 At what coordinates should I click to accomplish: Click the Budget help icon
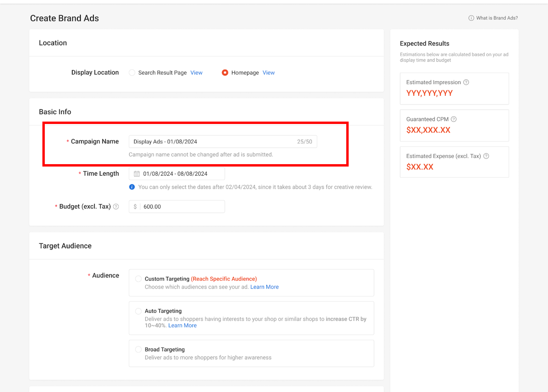coord(116,207)
